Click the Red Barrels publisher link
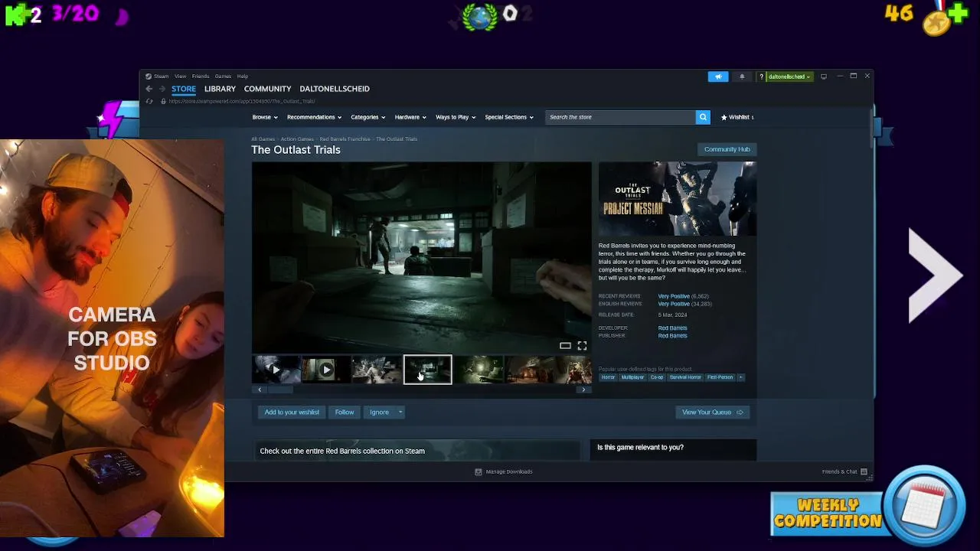 pos(672,336)
